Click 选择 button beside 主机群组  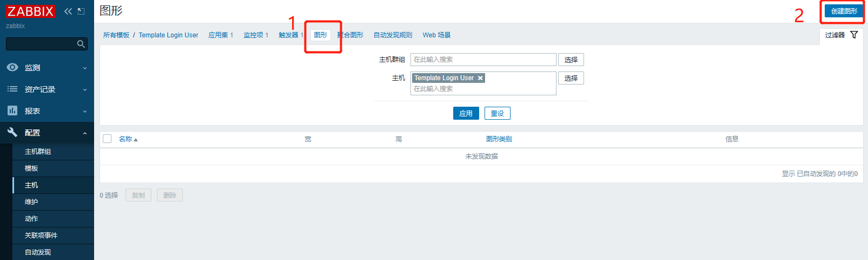[x=571, y=60]
